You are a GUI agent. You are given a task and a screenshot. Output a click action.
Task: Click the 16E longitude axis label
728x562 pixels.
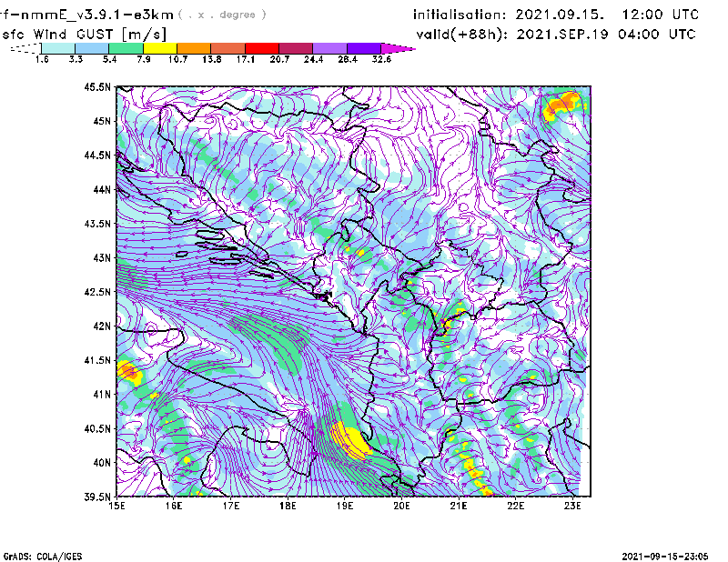pyautogui.click(x=174, y=506)
